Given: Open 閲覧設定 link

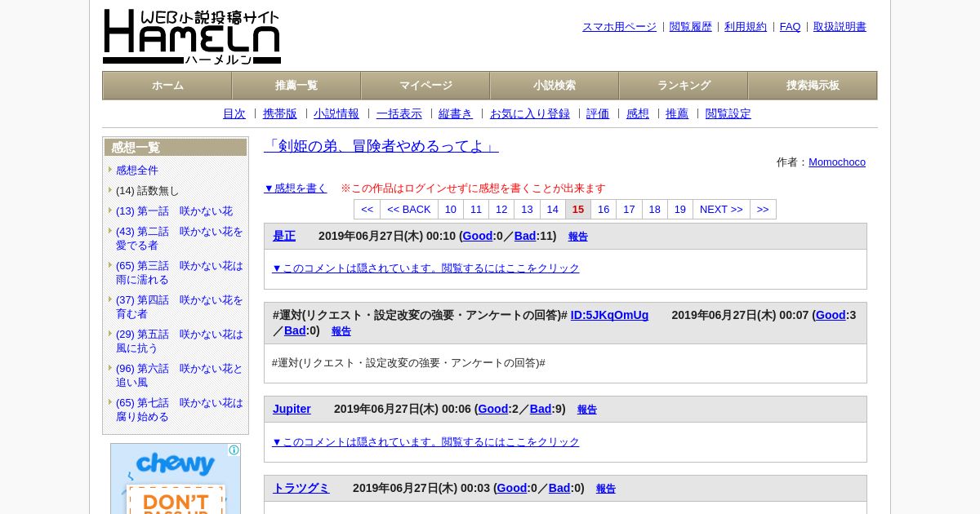Looking at the screenshot, I should pos(728,114).
